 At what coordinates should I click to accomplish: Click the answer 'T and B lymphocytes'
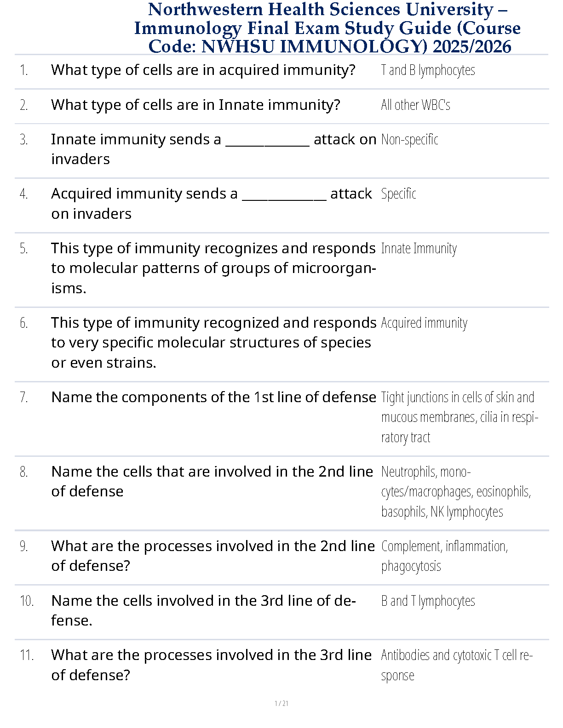pyautogui.click(x=428, y=70)
